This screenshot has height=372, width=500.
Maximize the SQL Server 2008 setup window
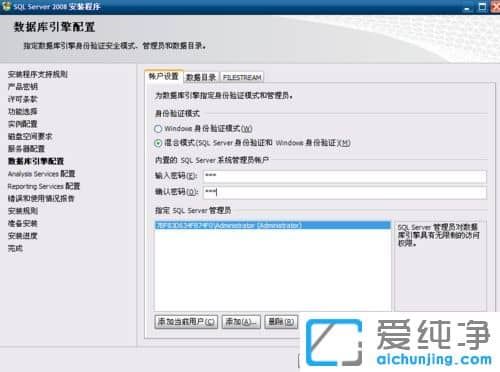[x=482, y=7]
